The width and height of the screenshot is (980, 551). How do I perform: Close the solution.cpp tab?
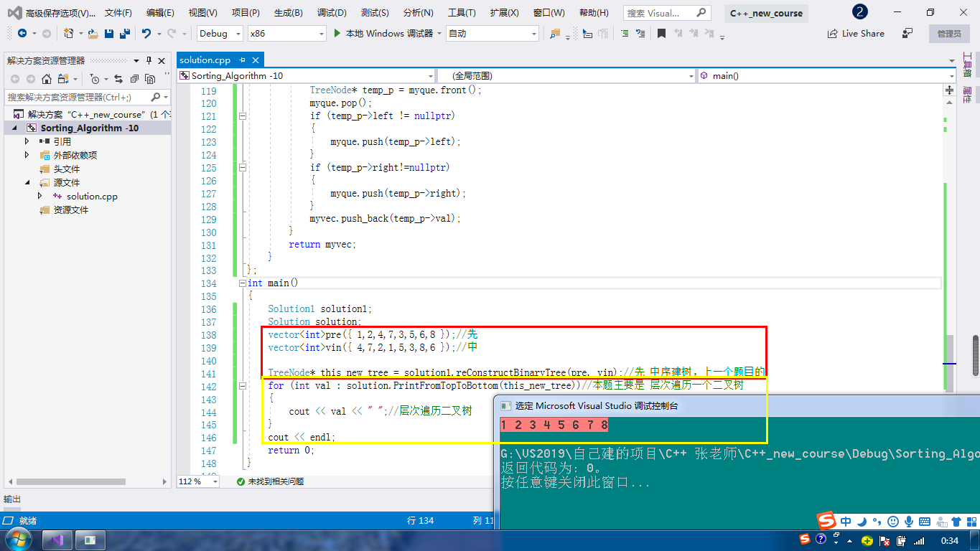pos(255,60)
